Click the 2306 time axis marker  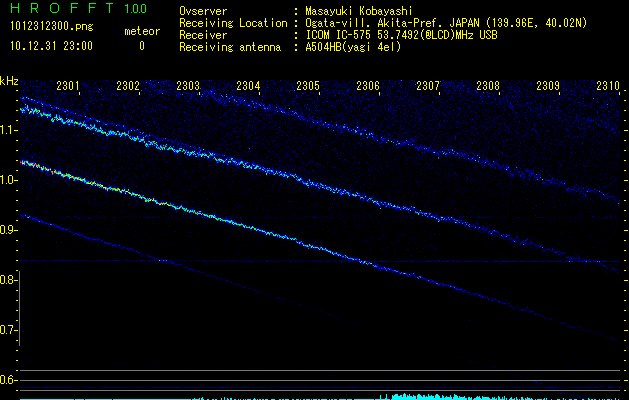pyautogui.click(x=368, y=85)
